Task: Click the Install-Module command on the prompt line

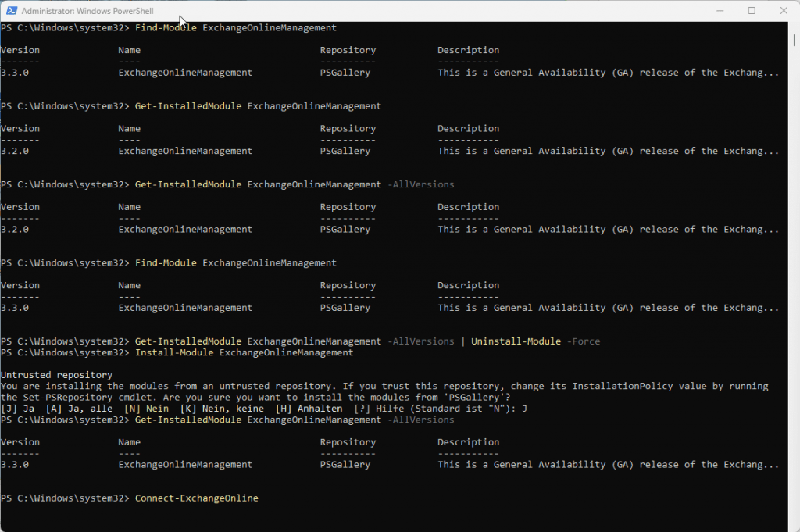Action: click(x=244, y=353)
